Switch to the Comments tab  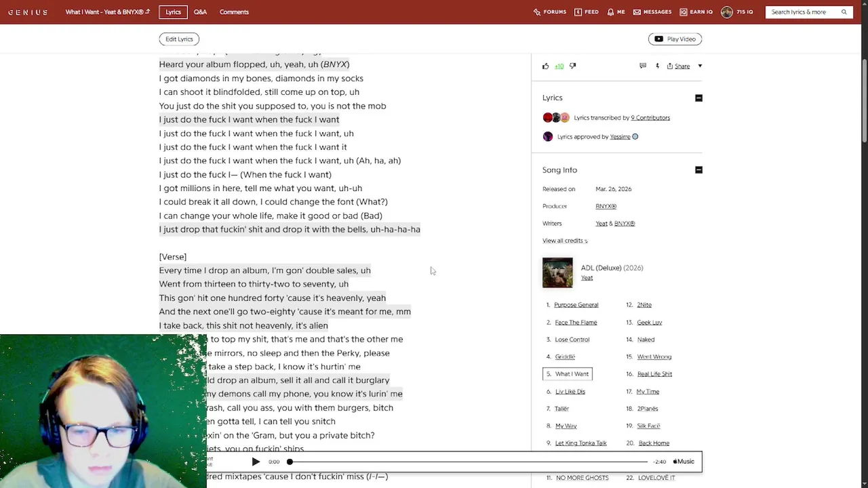click(234, 12)
